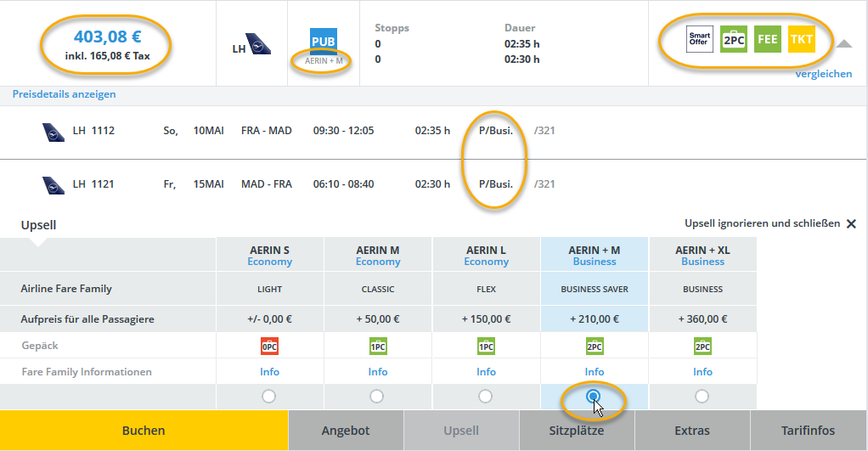
Task: Collapse the flight offer using the up arrow
Action: click(x=843, y=44)
